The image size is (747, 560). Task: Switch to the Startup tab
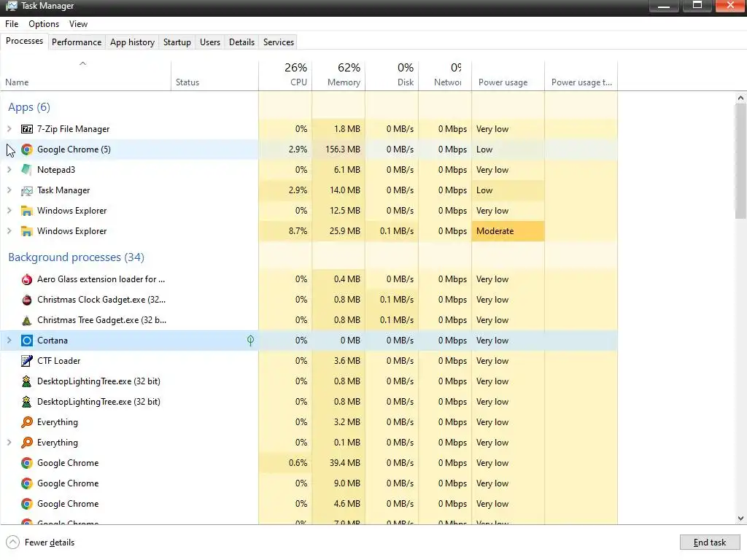[177, 42]
